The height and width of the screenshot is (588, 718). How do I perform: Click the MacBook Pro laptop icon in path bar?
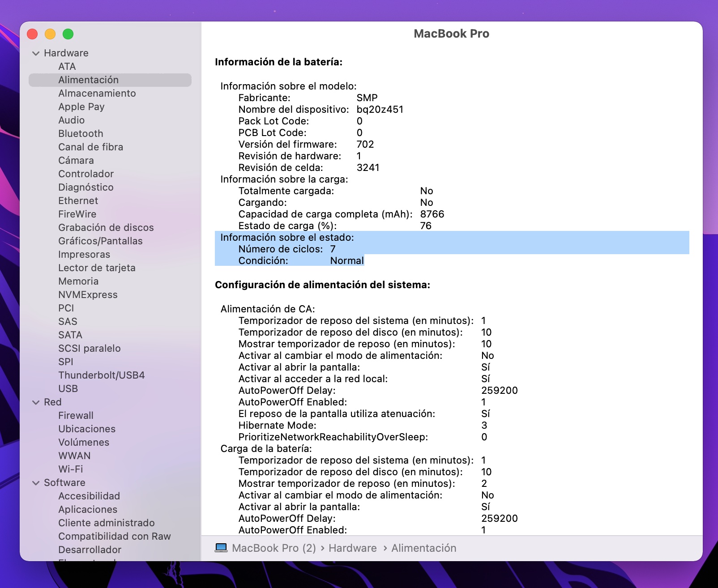pyautogui.click(x=221, y=548)
